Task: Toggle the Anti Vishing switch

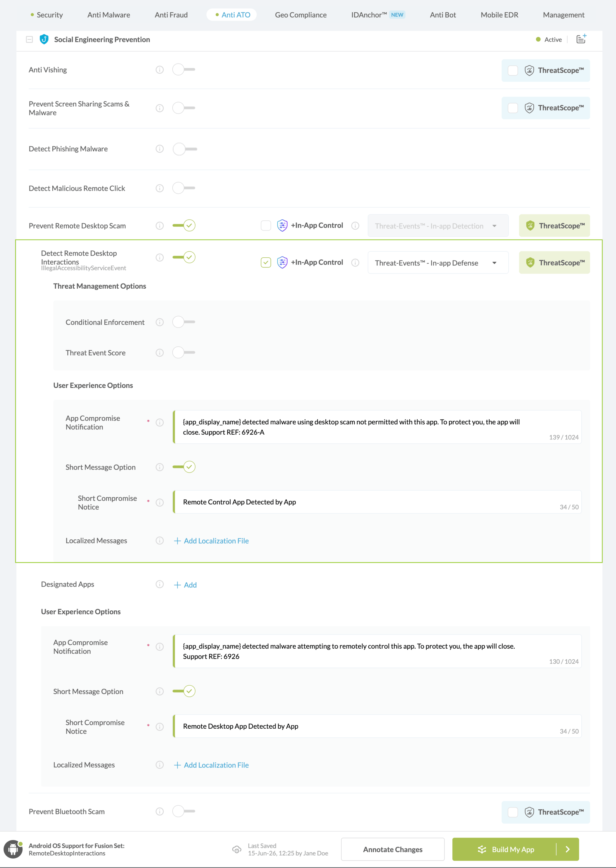Action: 183,70
